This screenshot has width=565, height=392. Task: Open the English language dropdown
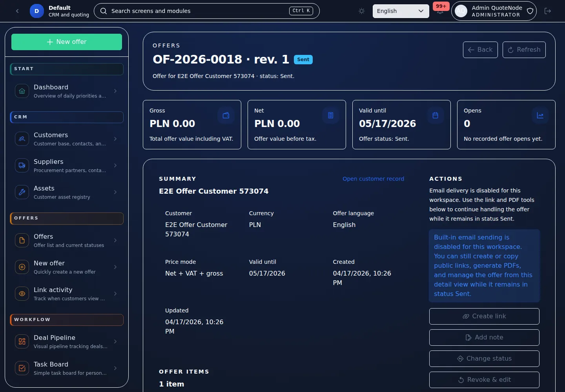pyautogui.click(x=401, y=11)
